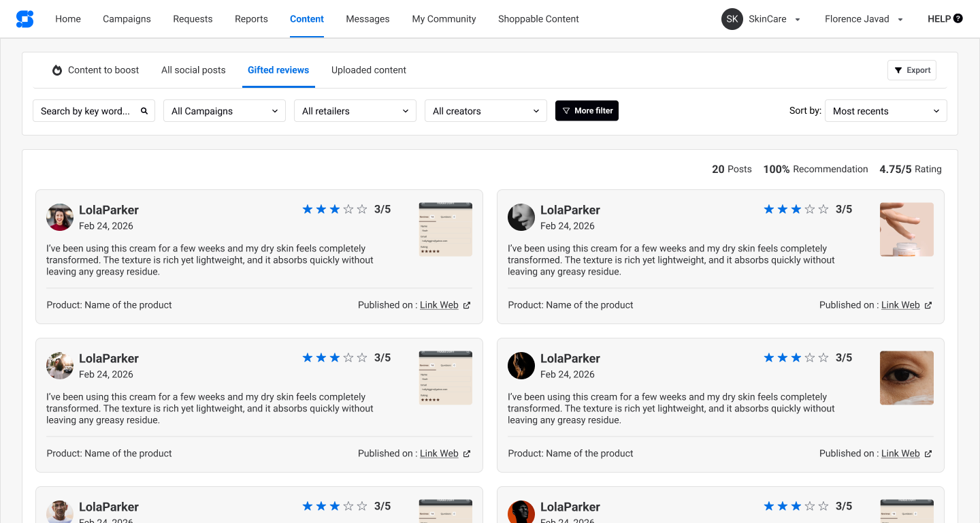Click the orange-background avatar in the partially visible card
Screen dimensions: 980x523
(x=521, y=512)
